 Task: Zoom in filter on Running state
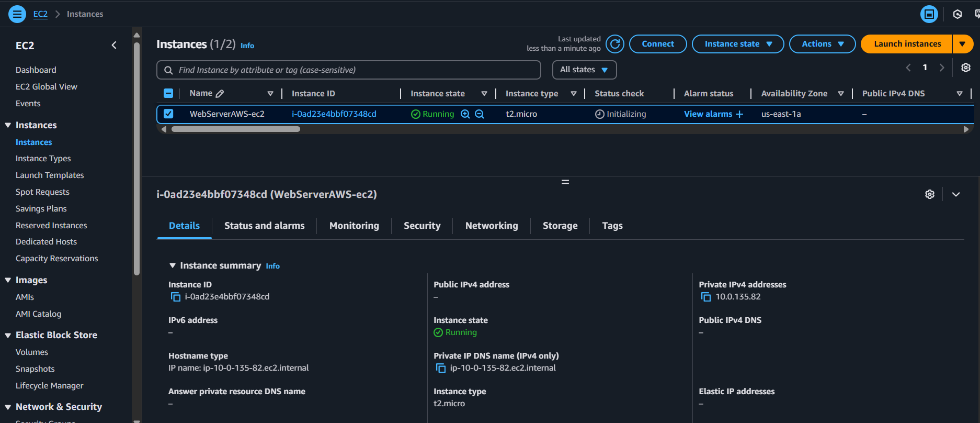pos(465,114)
